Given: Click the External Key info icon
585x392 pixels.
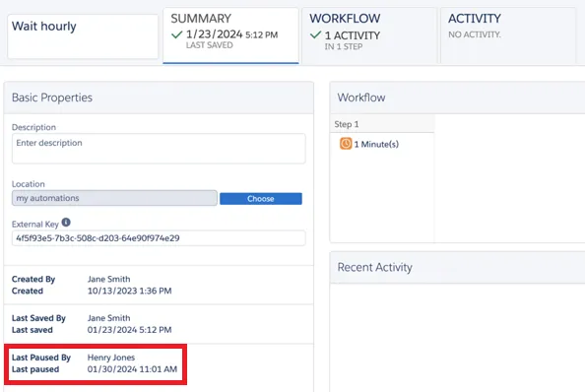Looking at the screenshot, I should click(x=66, y=223).
